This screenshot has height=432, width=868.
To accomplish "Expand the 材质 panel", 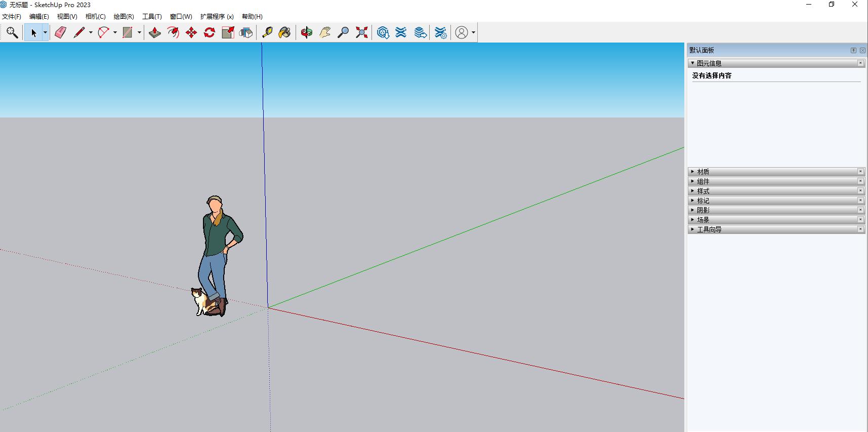I will [703, 172].
